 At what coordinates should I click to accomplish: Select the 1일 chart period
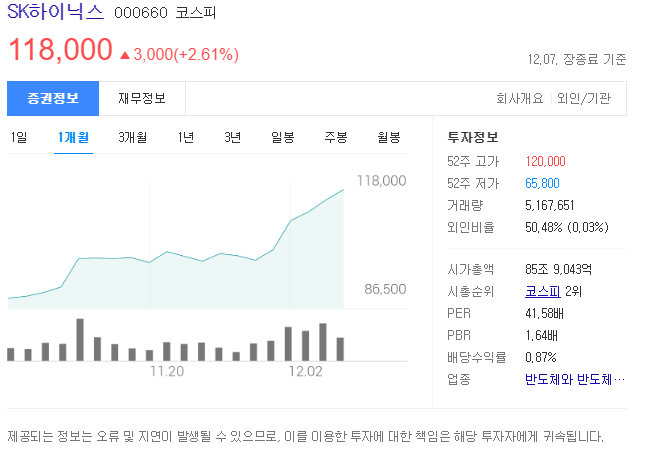pos(19,137)
